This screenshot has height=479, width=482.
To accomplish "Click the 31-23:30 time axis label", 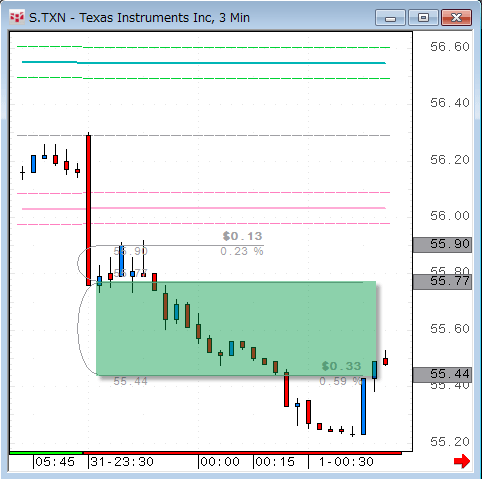I will pos(122,462).
